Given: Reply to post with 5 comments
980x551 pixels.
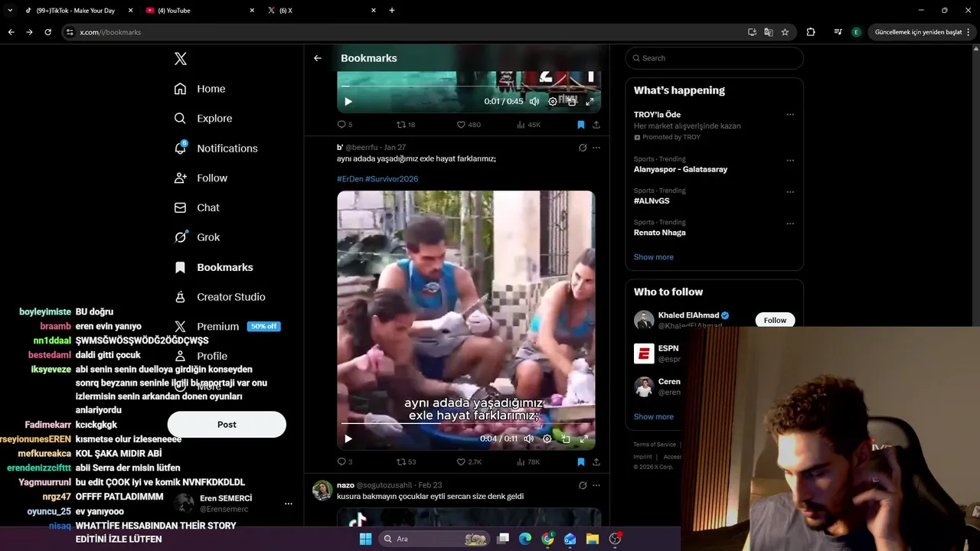Looking at the screenshot, I should click(345, 125).
